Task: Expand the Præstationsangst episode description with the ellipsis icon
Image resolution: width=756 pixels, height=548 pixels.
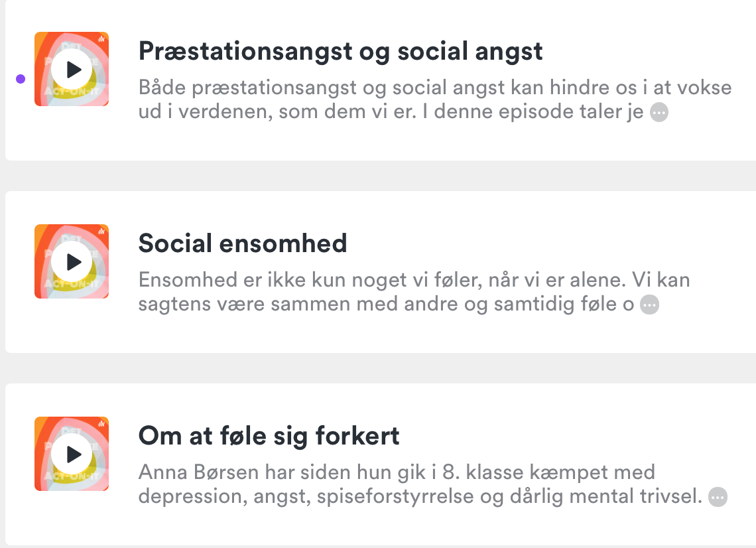Action: click(659, 112)
